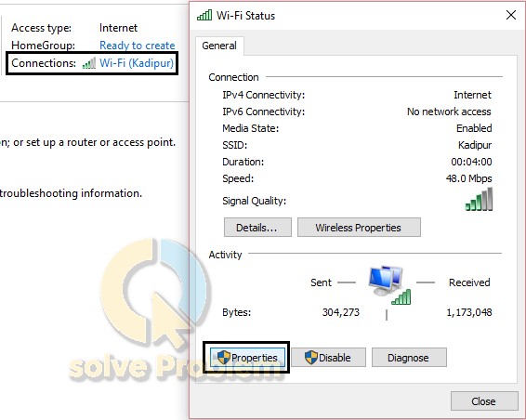This screenshot has height=420, width=526.
Task: Click the Access type value Internet
Action: 118,28
